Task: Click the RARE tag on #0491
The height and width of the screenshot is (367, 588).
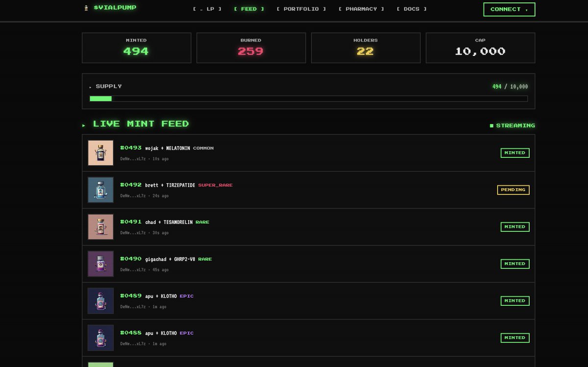Action: click(202, 222)
